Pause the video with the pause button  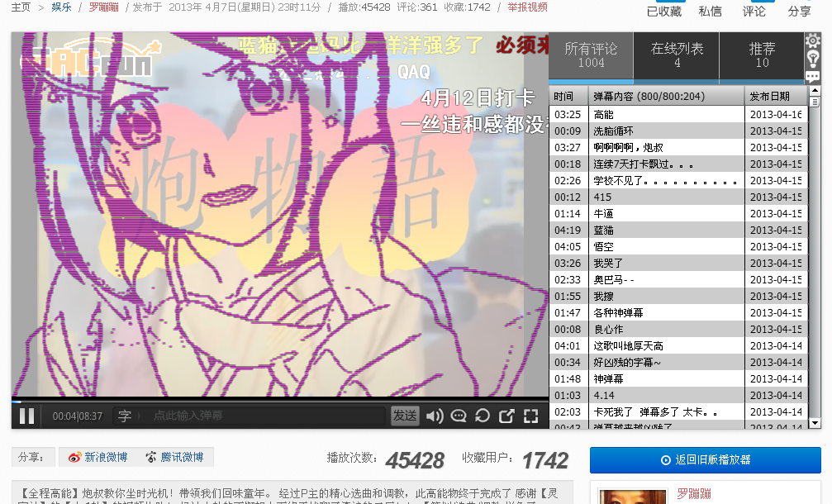(x=26, y=416)
